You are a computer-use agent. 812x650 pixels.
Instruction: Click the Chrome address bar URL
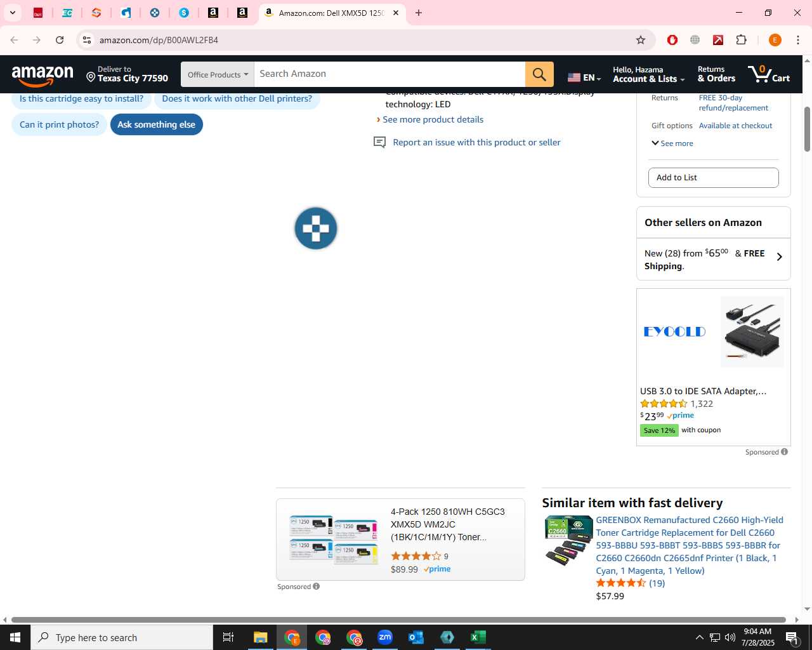tap(159, 40)
